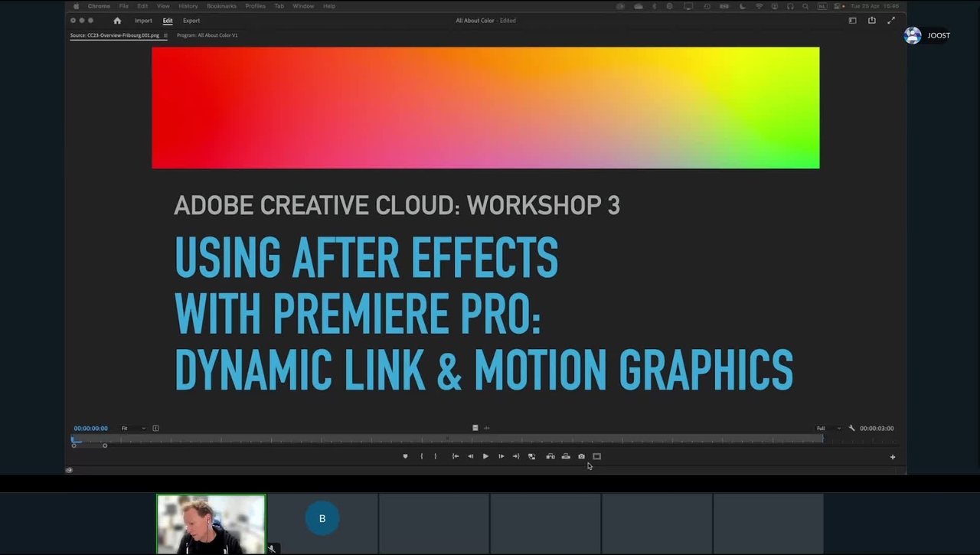Click the Add Marker icon

[405, 456]
